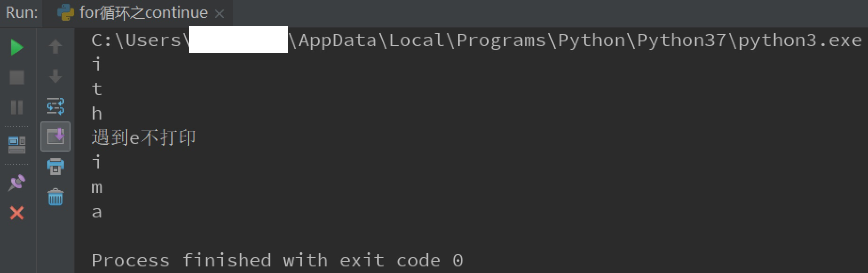Click the output line showing letter m
Screen dimensions: 868x273
click(x=97, y=187)
